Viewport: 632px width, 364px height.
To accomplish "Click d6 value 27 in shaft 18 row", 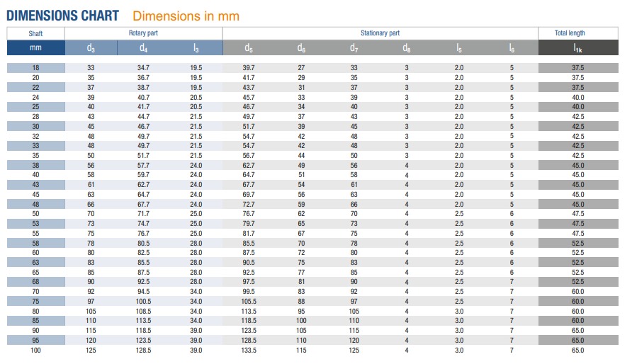I will pyautogui.click(x=301, y=68).
